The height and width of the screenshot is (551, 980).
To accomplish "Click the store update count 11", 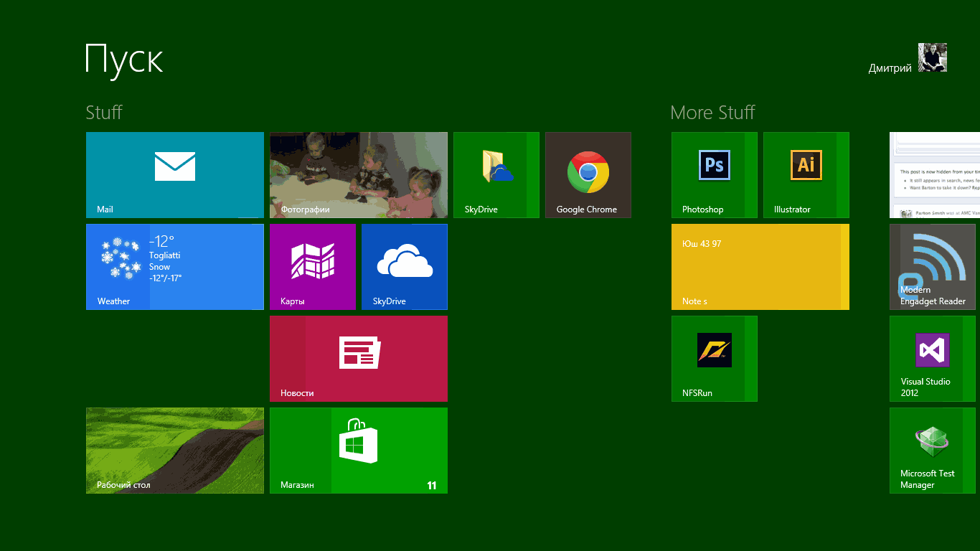I will point(432,486).
